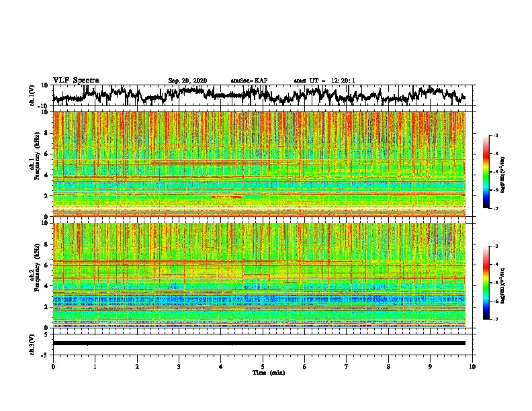Click time axis tick label '7'
Image resolution: width=532 pixels, height=411 pixels.
[x=347, y=367]
